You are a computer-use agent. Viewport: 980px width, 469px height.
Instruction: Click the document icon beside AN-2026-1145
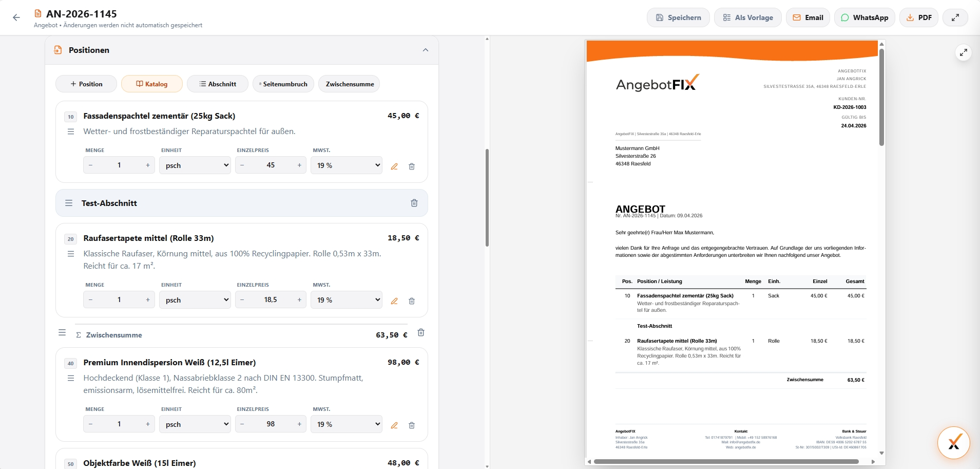[38, 13]
